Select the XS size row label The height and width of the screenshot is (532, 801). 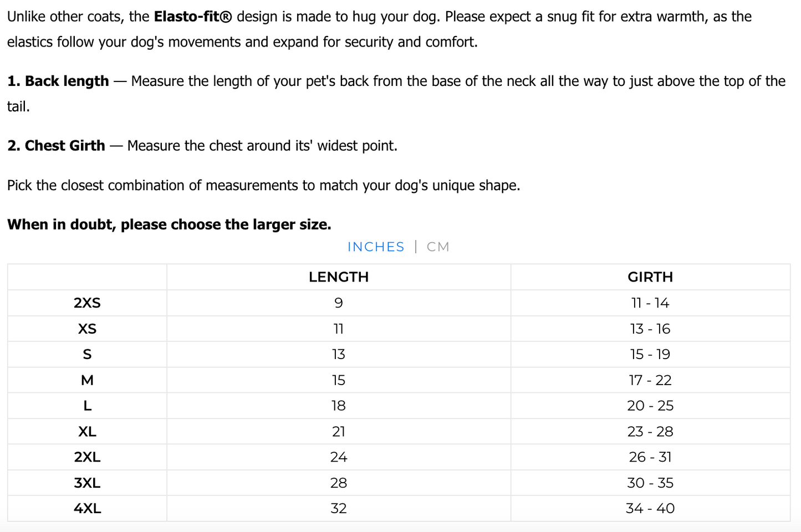(87, 329)
